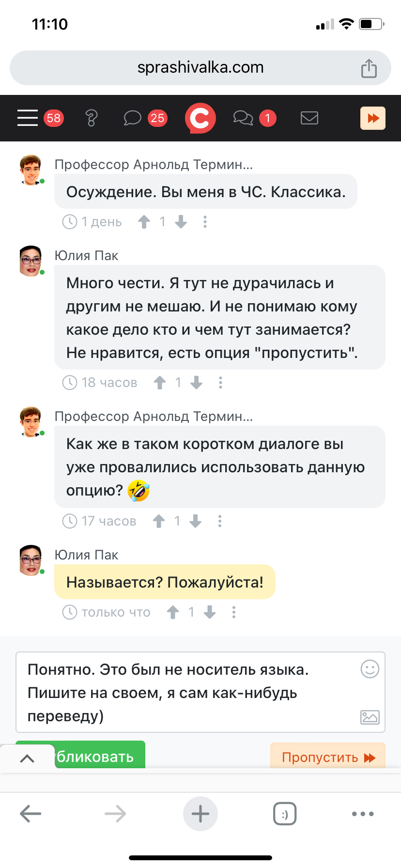Tap the red Sprashivalka logo icon

click(200, 118)
